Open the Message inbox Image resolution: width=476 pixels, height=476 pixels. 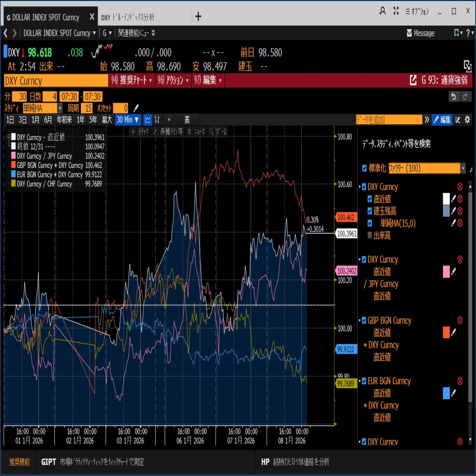[420, 33]
